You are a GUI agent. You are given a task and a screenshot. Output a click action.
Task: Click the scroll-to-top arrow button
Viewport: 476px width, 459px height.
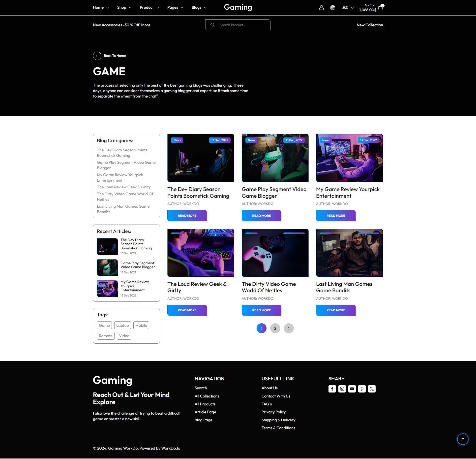(x=462, y=439)
